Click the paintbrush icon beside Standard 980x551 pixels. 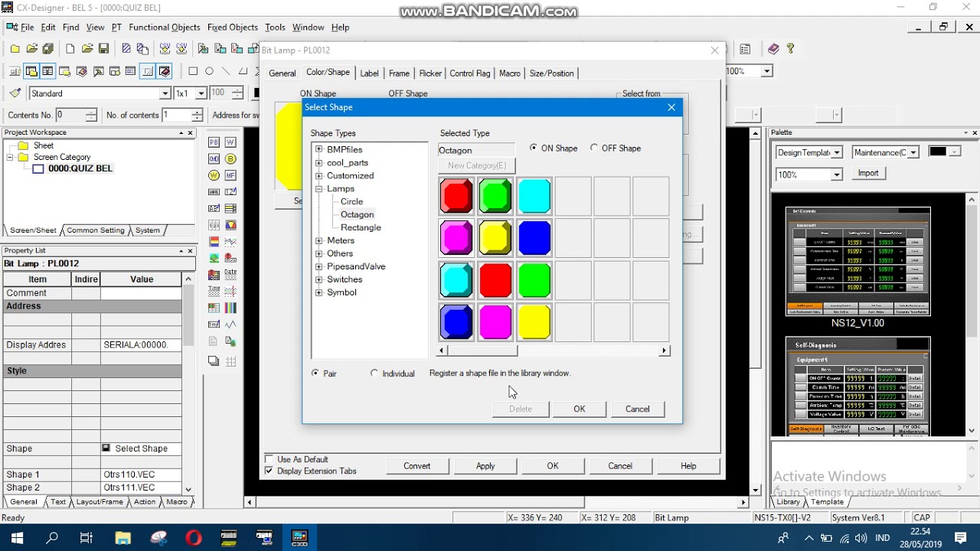coord(15,93)
